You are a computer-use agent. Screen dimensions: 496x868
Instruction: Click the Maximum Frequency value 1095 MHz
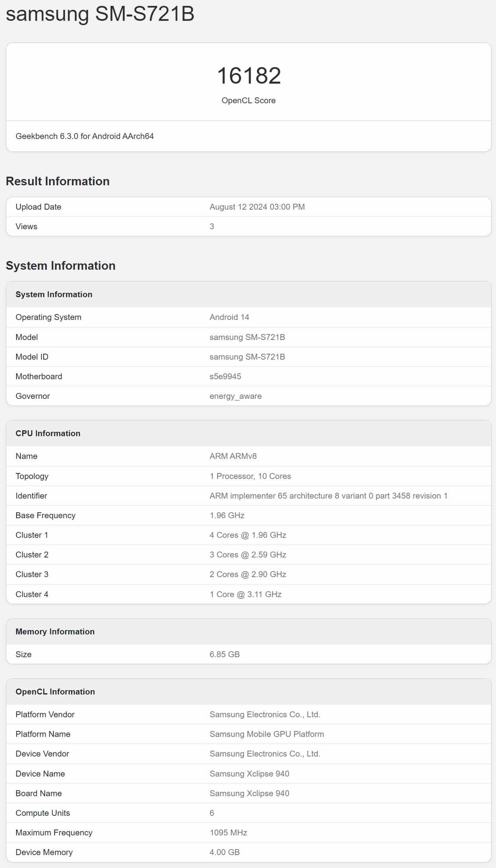229,833
